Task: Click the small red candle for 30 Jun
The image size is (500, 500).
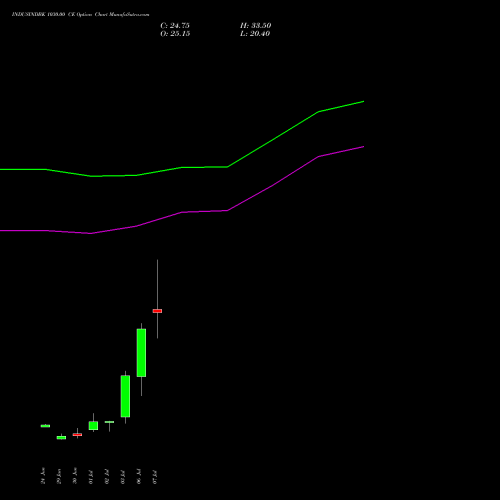Action: pyautogui.click(x=77, y=435)
